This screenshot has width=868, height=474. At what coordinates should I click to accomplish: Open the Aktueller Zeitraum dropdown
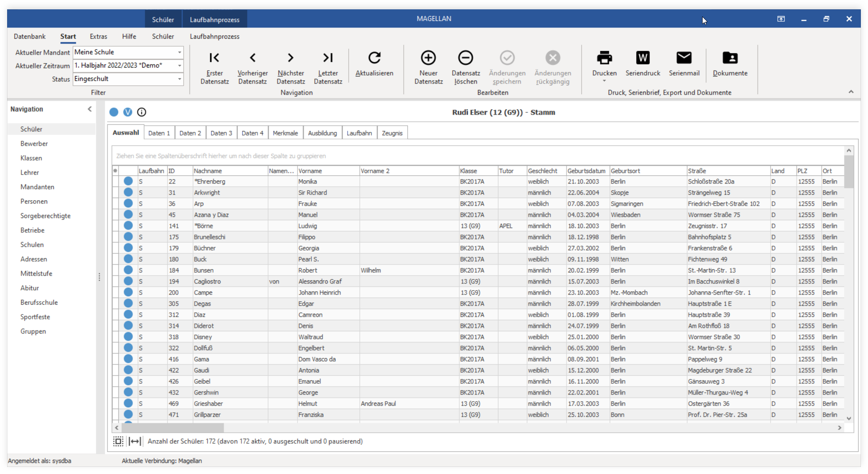click(179, 66)
